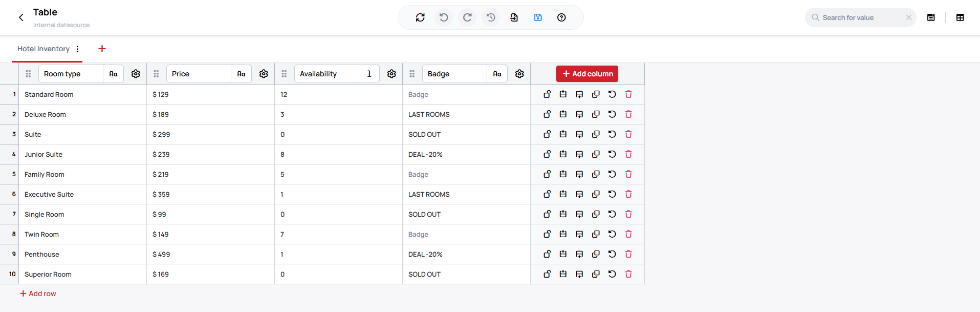Toggle the lock on Standard Room row
The width and height of the screenshot is (980, 312).
547,94
